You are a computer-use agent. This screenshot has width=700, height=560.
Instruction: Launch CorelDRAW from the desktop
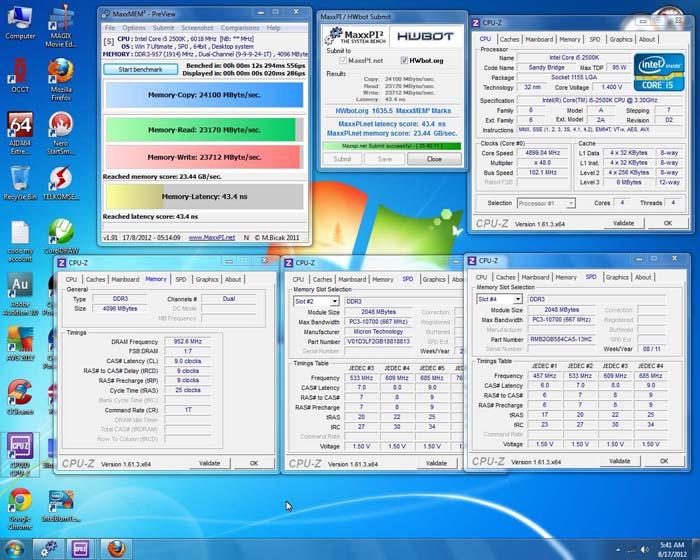(x=61, y=237)
